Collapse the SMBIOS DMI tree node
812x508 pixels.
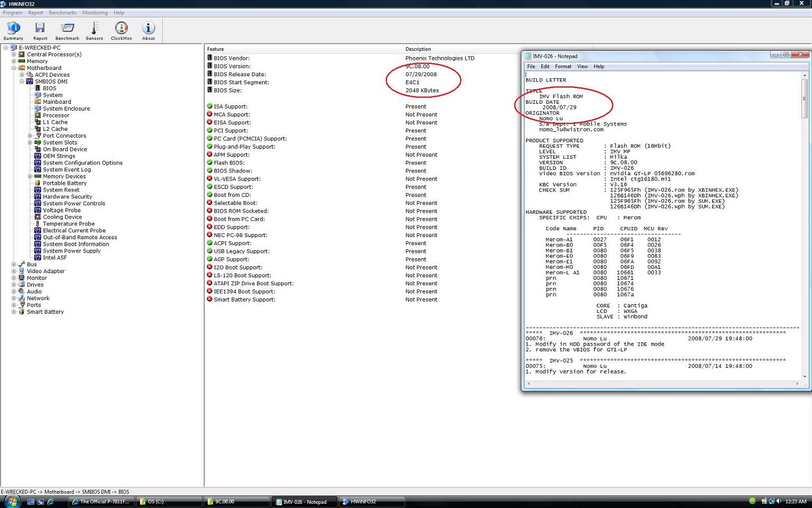(22, 81)
